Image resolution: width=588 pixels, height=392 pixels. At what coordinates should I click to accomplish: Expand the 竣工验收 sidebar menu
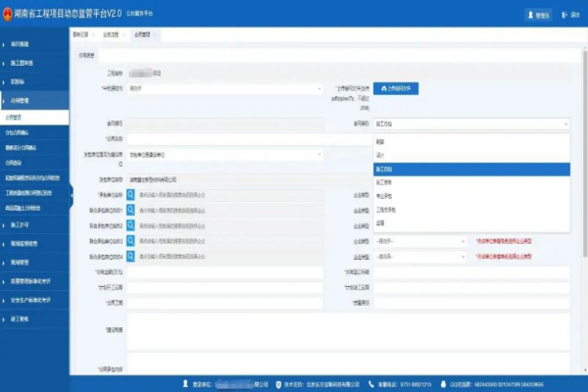34,318
